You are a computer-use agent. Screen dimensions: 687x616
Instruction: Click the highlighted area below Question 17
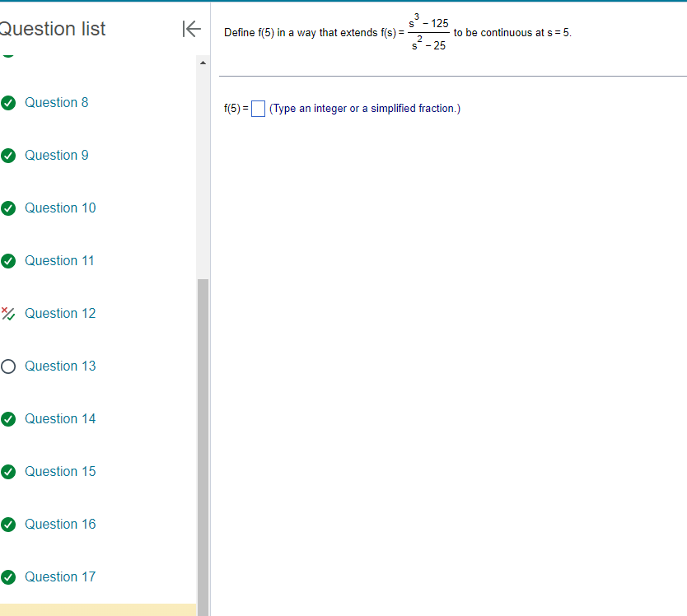pyautogui.click(x=98, y=609)
